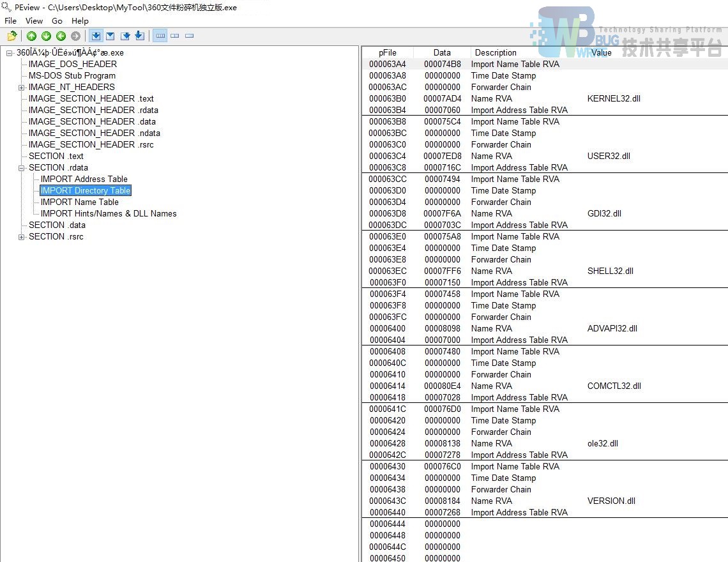Viewport: 728px width, 562px height.
Task: Click the Open file folder icon
Action: pyautogui.click(x=11, y=36)
